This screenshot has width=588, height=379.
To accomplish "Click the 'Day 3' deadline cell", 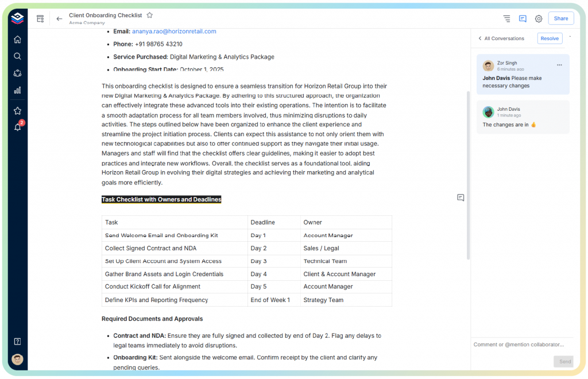I will [x=274, y=261].
